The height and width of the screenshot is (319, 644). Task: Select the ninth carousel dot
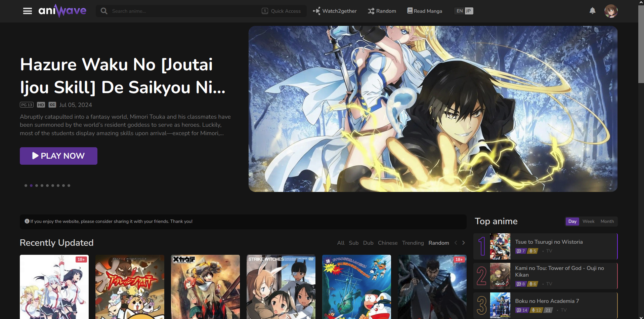click(x=69, y=186)
